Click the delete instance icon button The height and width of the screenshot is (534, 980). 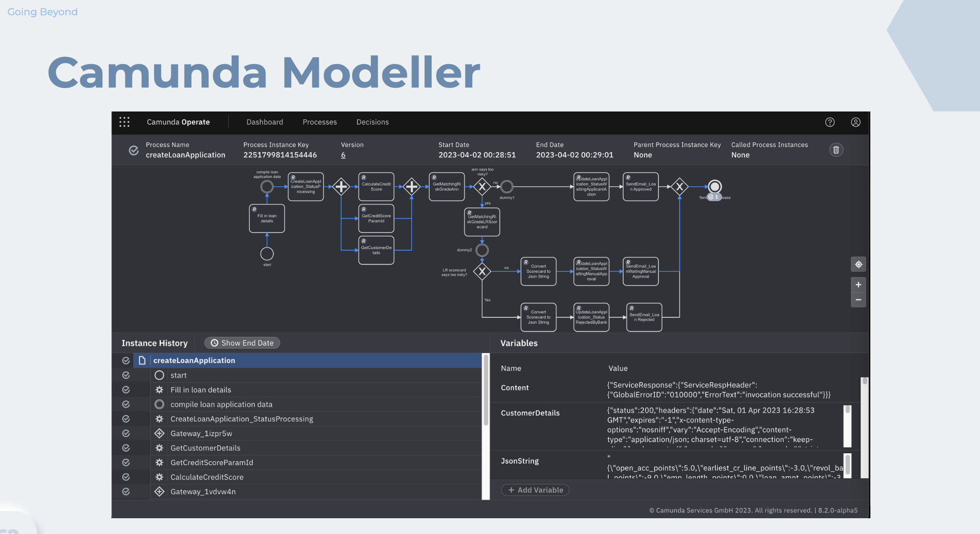(x=836, y=150)
